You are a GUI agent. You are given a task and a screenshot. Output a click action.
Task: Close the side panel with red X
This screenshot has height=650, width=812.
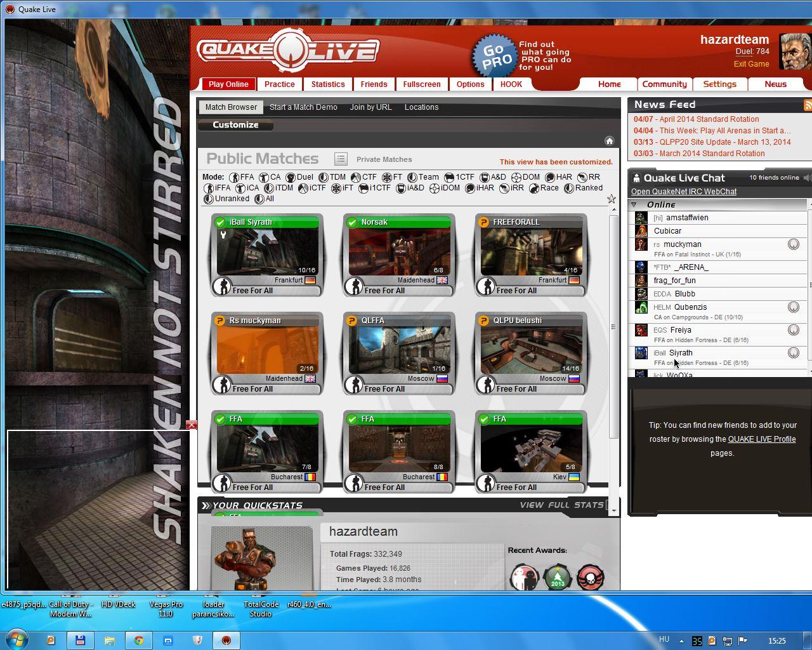click(192, 425)
